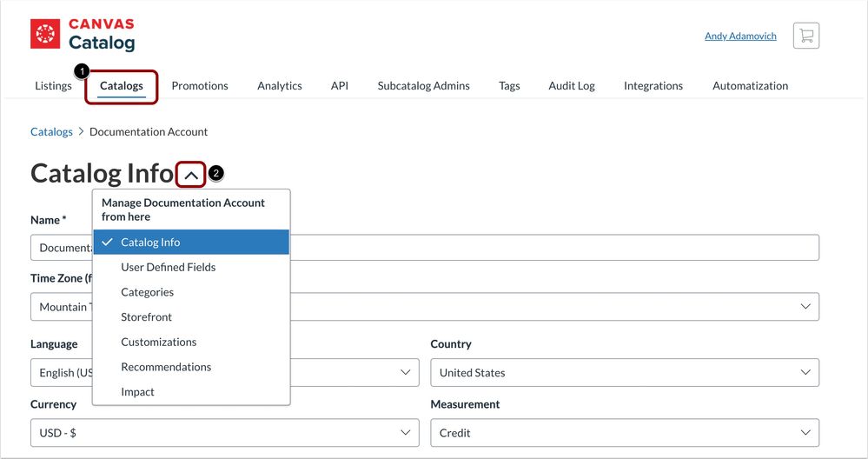Open the Country dropdown
The height and width of the screenshot is (459, 868).
tap(625, 373)
